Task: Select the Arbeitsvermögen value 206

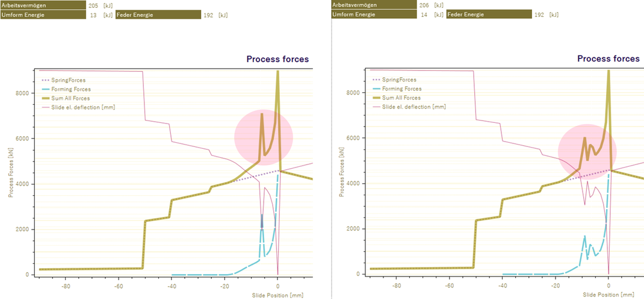Action: point(424,5)
